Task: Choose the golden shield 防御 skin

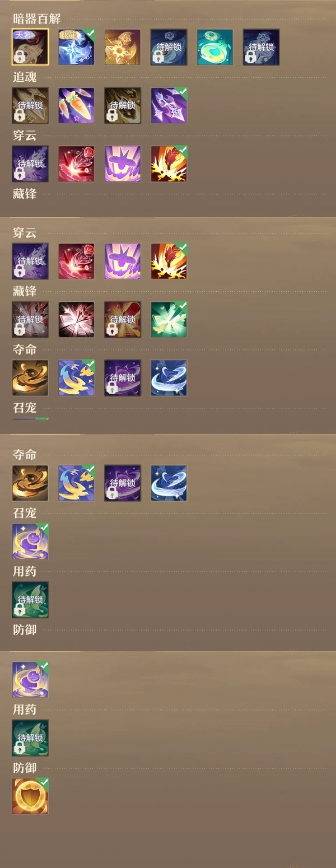Action: click(x=30, y=796)
